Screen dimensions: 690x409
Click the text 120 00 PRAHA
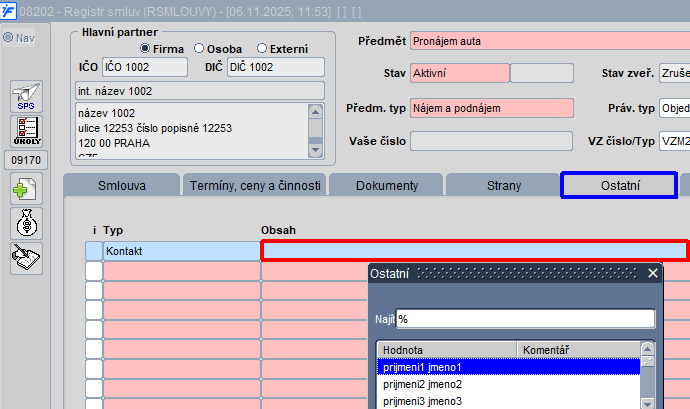click(x=114, y=143)
